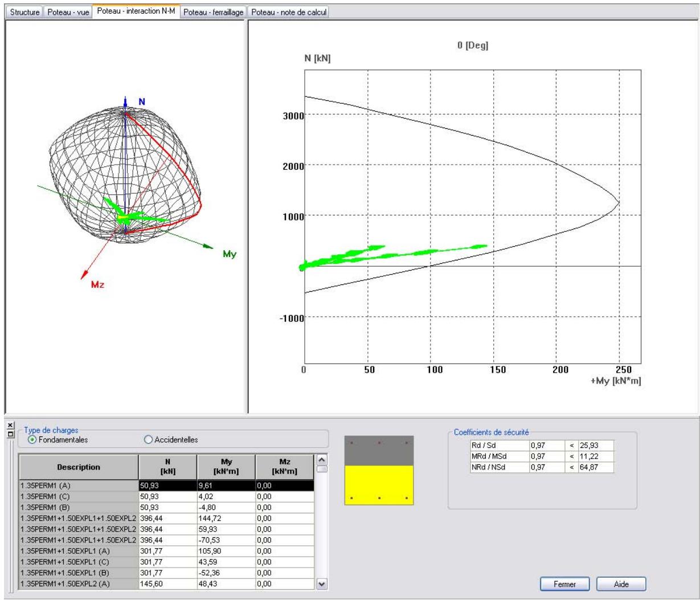Click the N cell 145,60
The width and height of the screenshot is (700, 600).
[167, 583]
